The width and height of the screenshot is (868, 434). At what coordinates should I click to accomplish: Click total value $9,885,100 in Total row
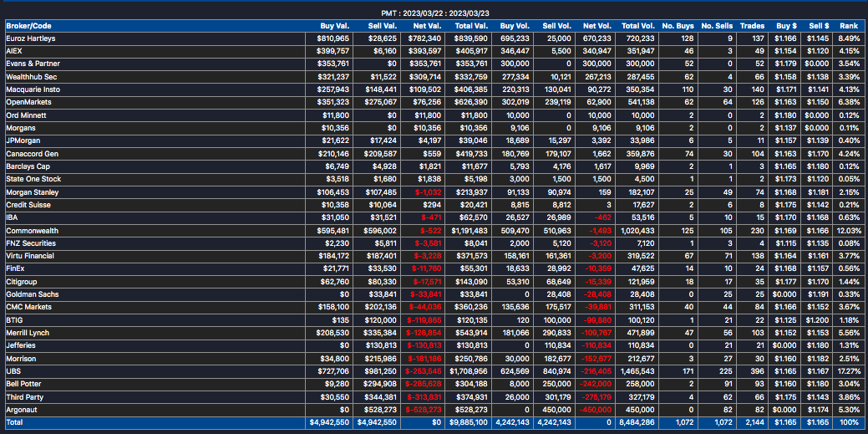470,422
